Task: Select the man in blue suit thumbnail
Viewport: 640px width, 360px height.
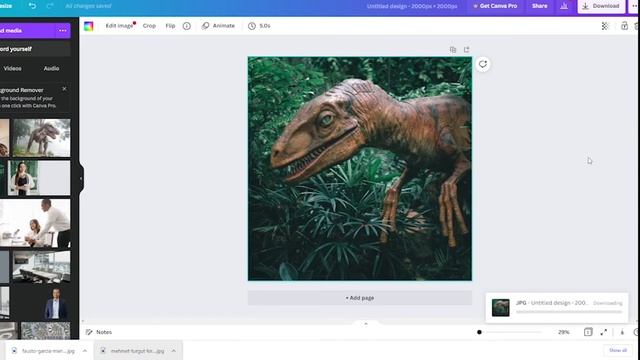Action: [56, 302]
